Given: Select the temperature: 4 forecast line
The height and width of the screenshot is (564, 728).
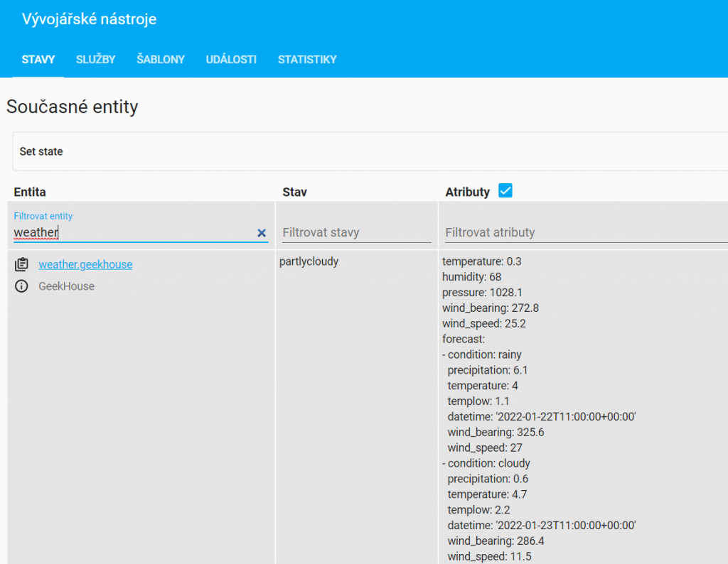Looking at the screenshot, I should click(x=483, y=386).
